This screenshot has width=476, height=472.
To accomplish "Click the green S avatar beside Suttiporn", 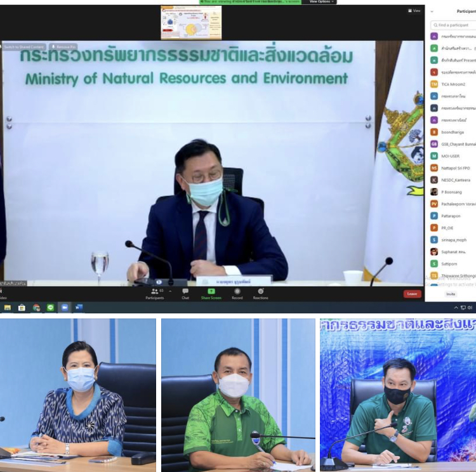I will pyautogui.click(x=434, y=264).
